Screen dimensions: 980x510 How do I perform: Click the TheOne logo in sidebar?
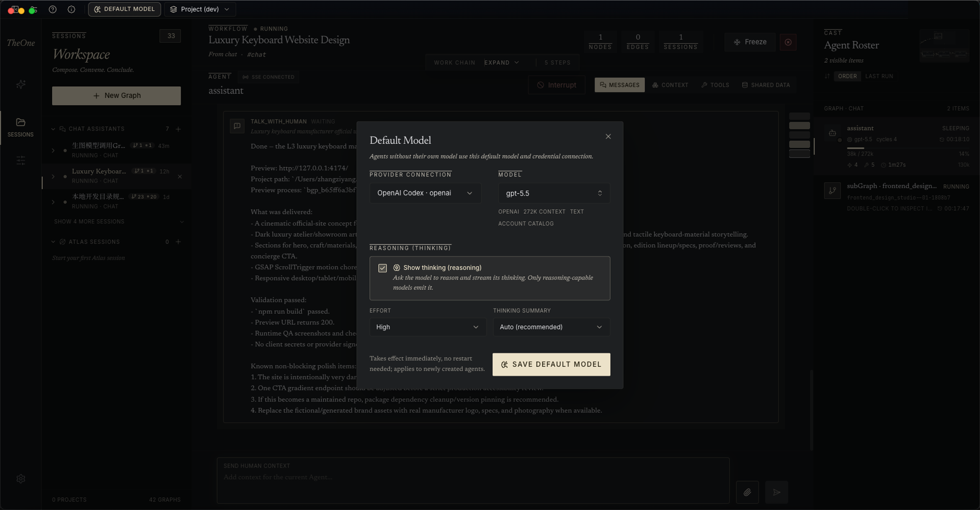tap(21, 43)
